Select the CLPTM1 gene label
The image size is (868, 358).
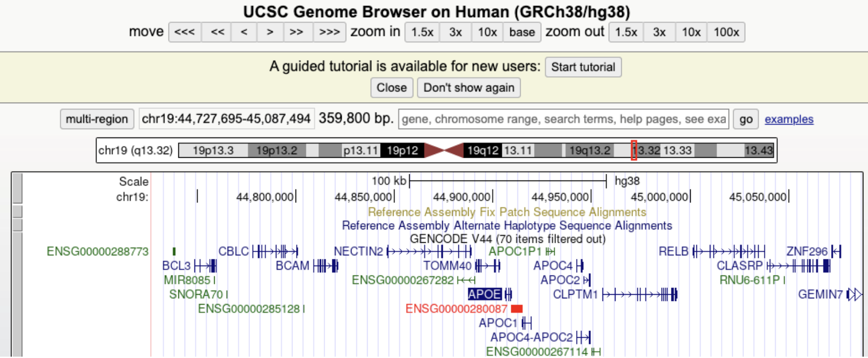coord(576,295)
